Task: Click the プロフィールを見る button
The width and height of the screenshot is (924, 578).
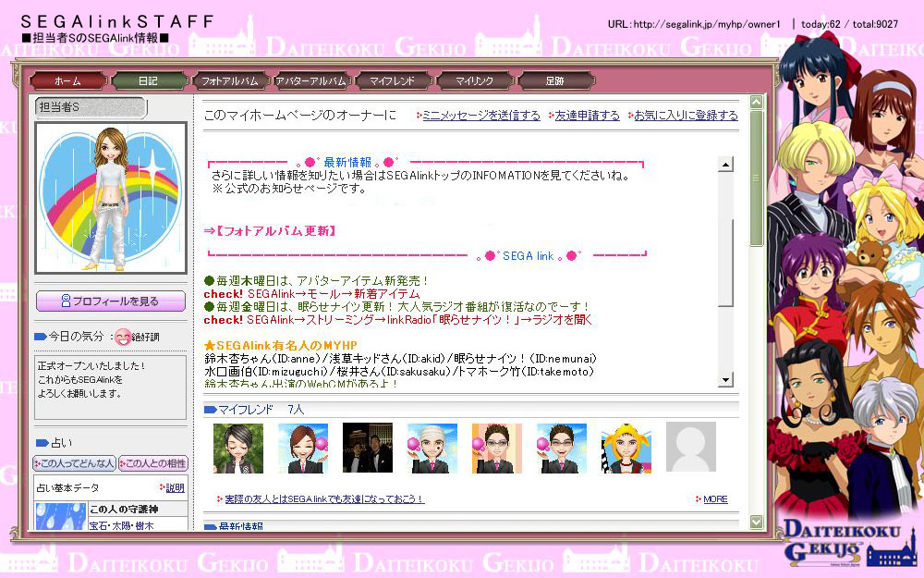Action: click(x=110, y=301)
